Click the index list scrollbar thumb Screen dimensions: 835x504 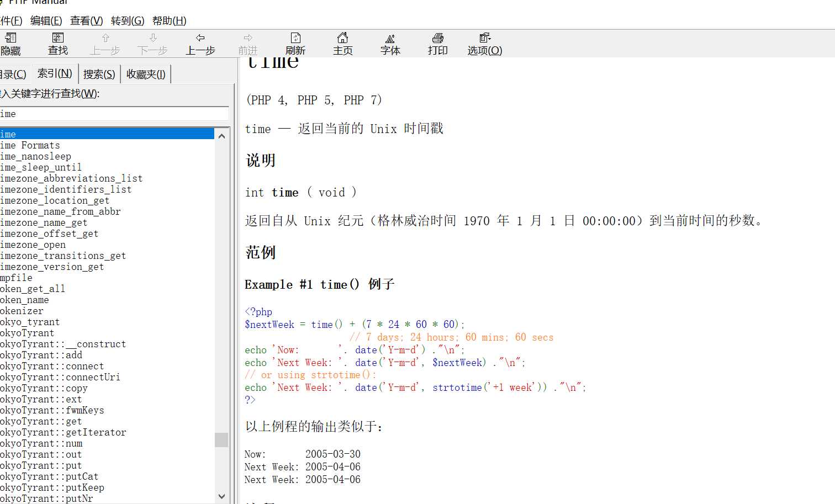click(221, 439)
